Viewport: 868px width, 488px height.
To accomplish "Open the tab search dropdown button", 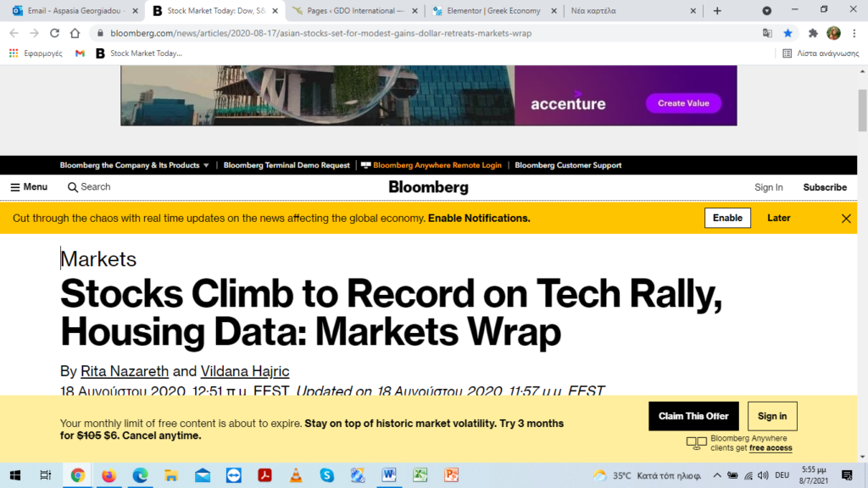I will [766, 10].
